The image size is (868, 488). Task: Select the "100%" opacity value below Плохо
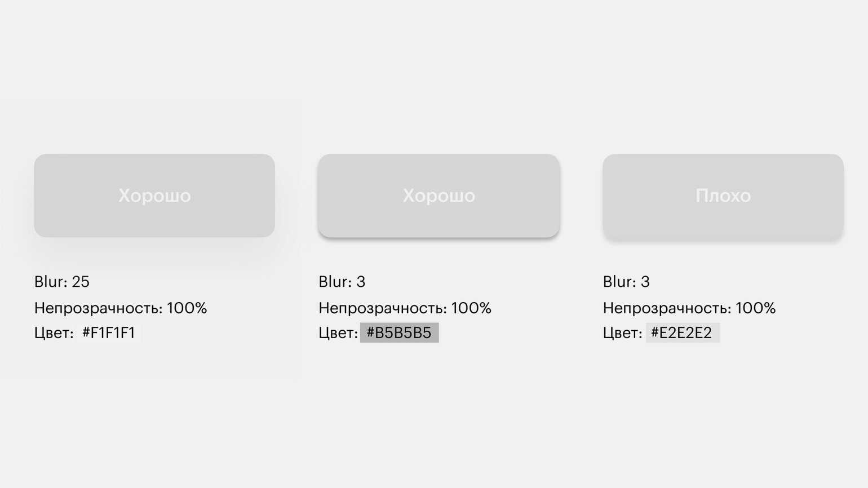756,308
